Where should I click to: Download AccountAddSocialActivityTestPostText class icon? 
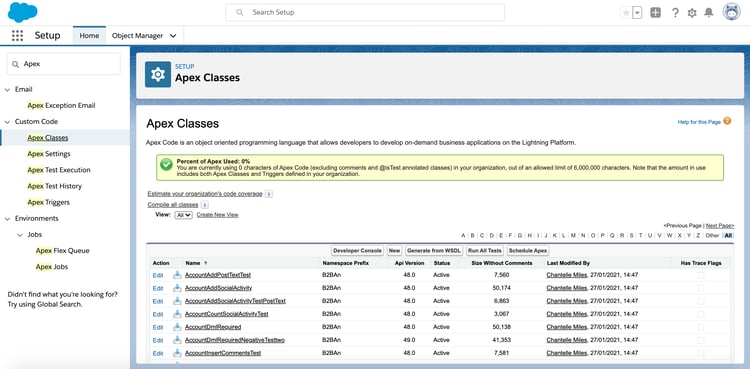(177, 301)
